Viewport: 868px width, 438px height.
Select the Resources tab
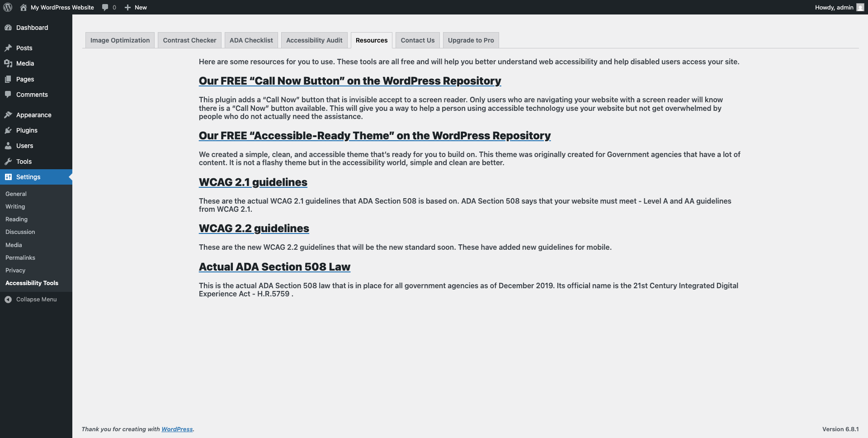372,40
